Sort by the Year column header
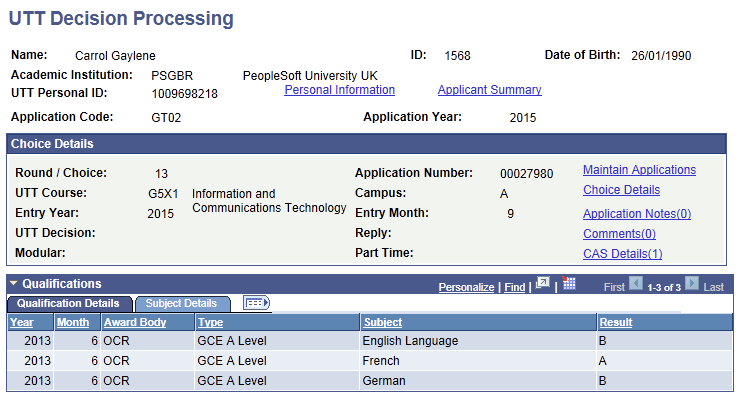The image size is (742, 395). (22, 322)
